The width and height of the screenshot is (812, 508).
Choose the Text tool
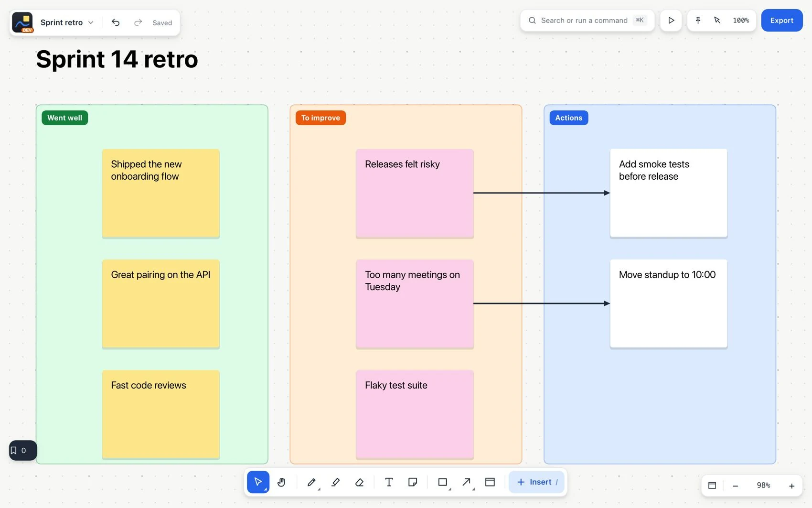[389, 482]
